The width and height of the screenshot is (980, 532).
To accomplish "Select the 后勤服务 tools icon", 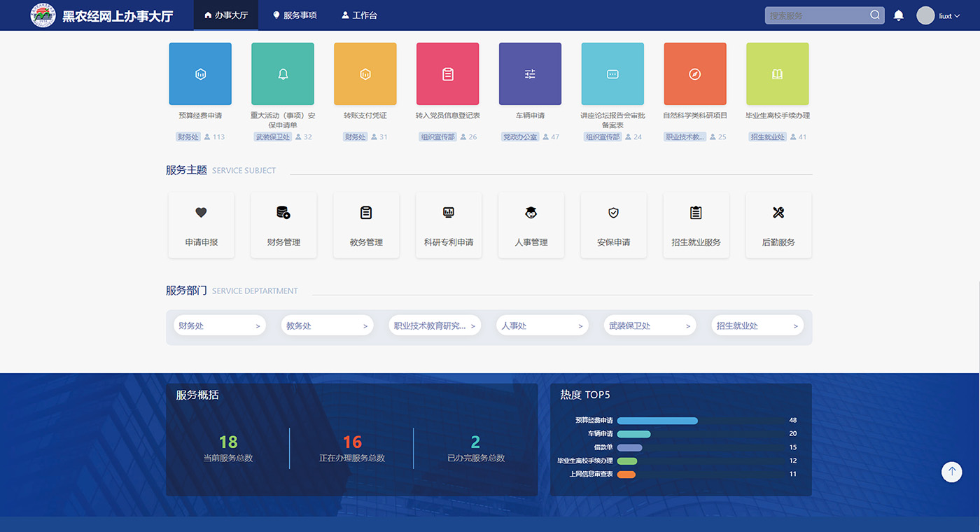I will point(778,213).
